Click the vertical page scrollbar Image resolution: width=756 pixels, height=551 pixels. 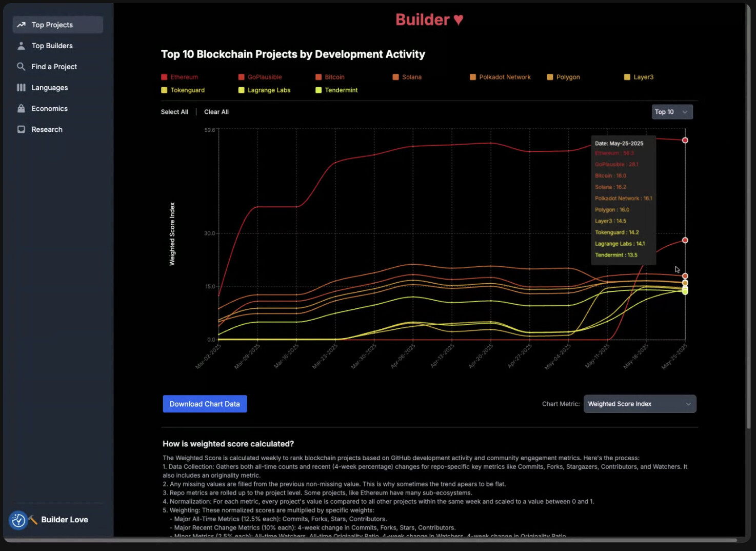tap(748, 215)
